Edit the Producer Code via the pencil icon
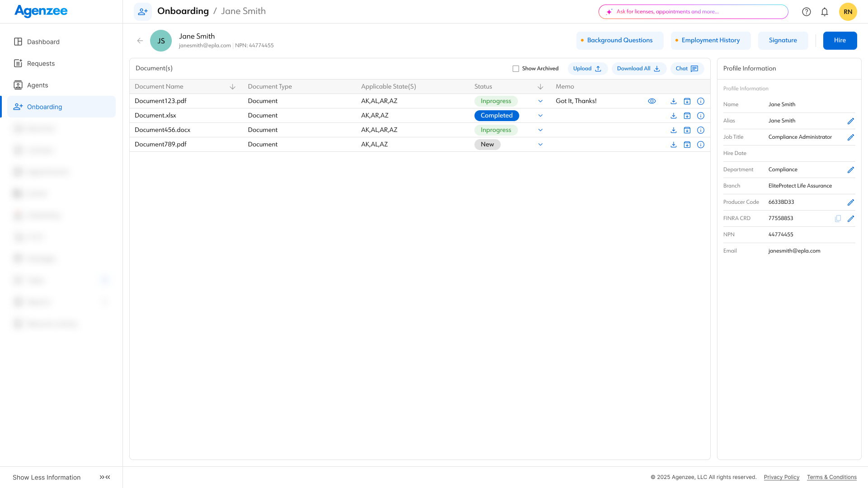The height and width of the screenshot is (488, 868). (851, 202)
